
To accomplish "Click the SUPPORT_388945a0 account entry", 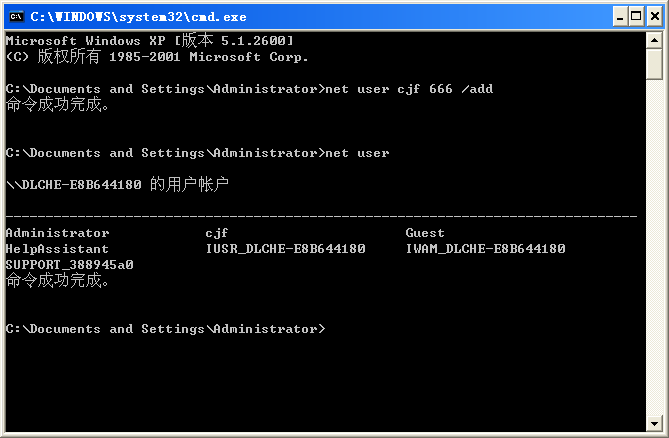I will point(69,265).
